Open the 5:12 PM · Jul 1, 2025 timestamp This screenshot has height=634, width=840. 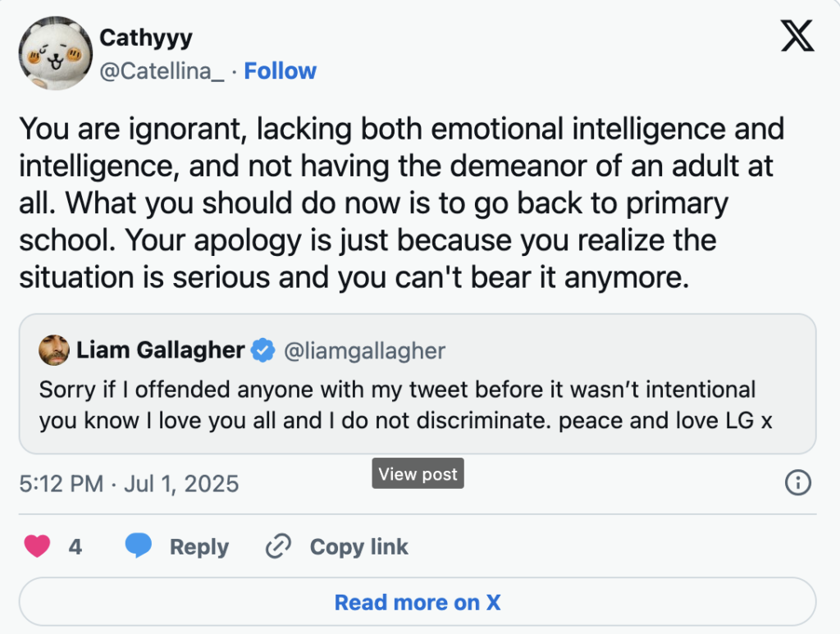tap(129, 483)
